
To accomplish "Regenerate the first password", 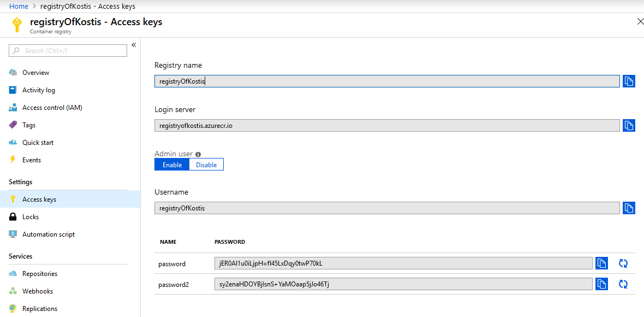I will [623, 263].
